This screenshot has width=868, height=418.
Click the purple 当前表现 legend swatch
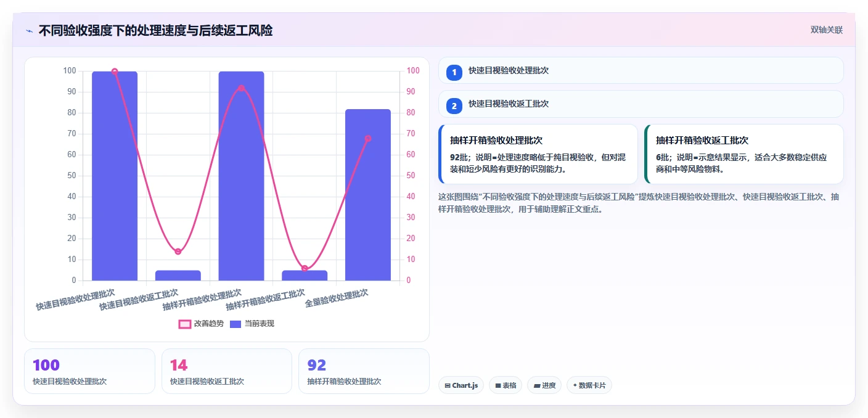coord(235,324)
